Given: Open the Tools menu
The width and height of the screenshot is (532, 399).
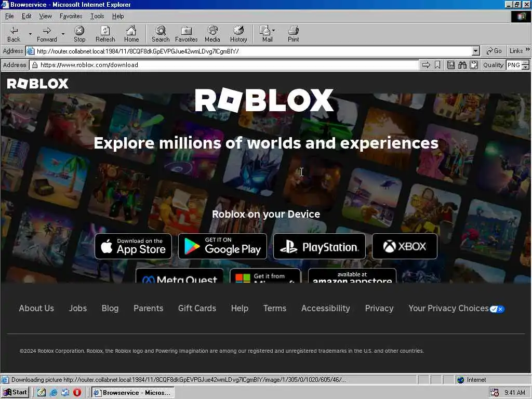Looking at the screenshot, I should 97,16.
